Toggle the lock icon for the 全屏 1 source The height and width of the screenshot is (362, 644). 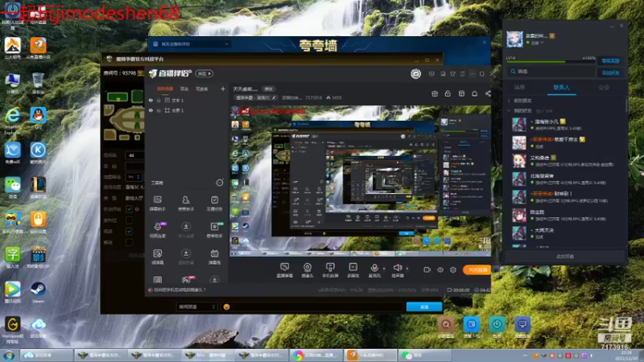(x=159, y=110)
